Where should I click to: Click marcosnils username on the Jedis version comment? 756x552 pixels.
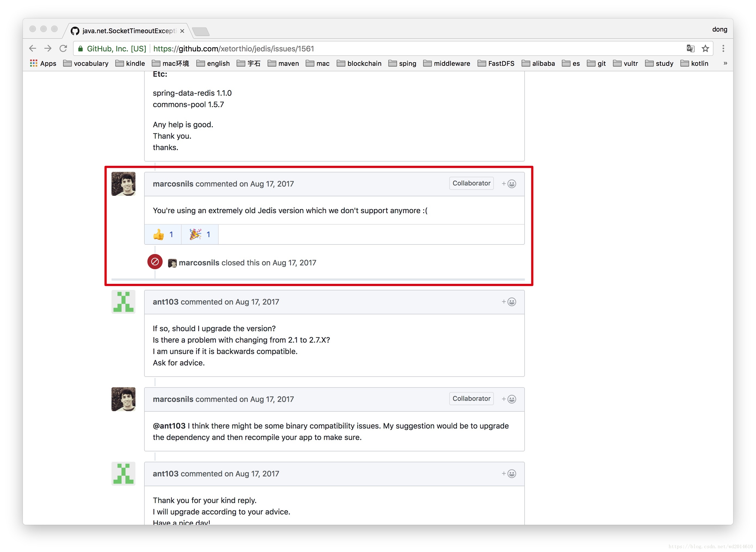coord(173,184)
